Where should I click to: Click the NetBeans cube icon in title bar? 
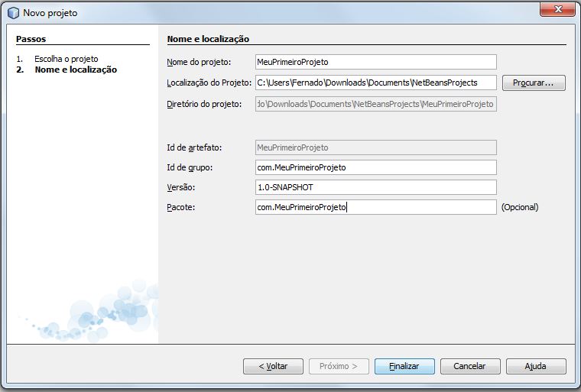12,13
